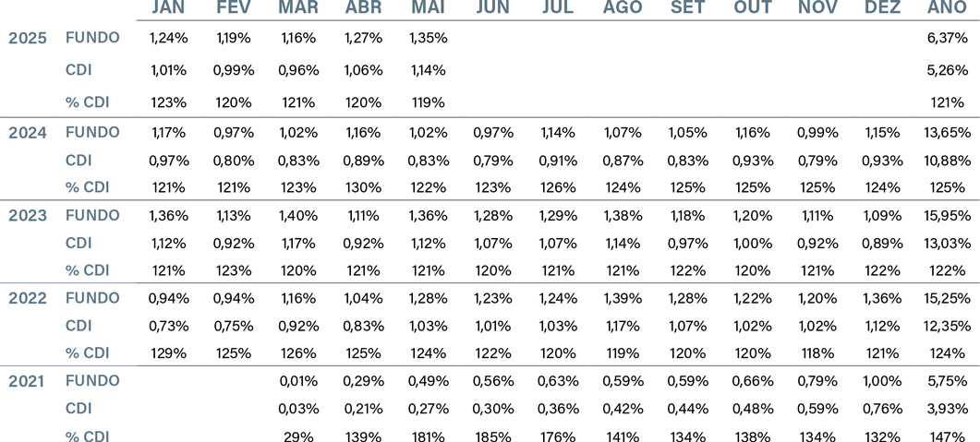Click the 130% value in 2024 ABR
The height and width of the screenshot is (442, 980).
[x=362, y=186]
